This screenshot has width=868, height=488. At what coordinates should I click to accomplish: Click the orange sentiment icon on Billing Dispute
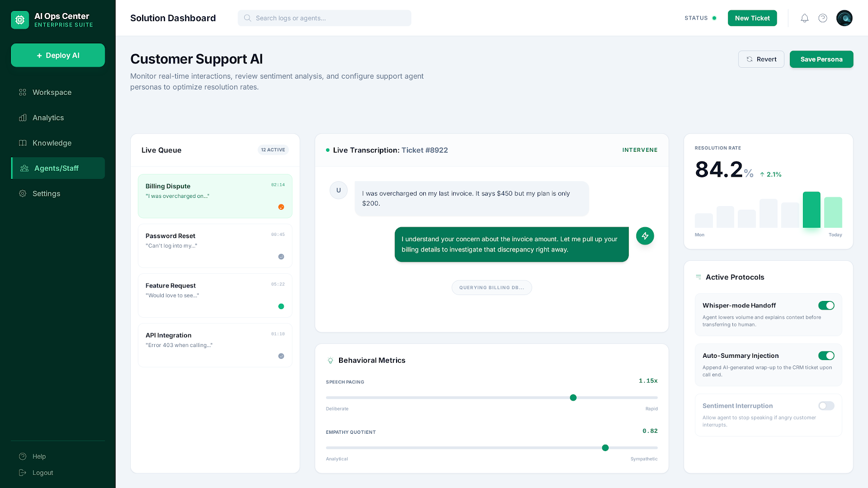click(x=281, y=207)
